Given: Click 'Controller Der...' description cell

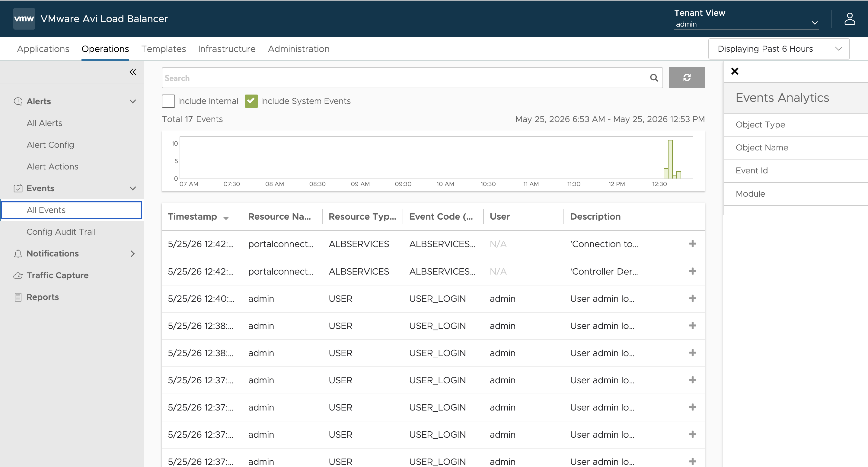Looking at the screenshot, I should [604, 272].
